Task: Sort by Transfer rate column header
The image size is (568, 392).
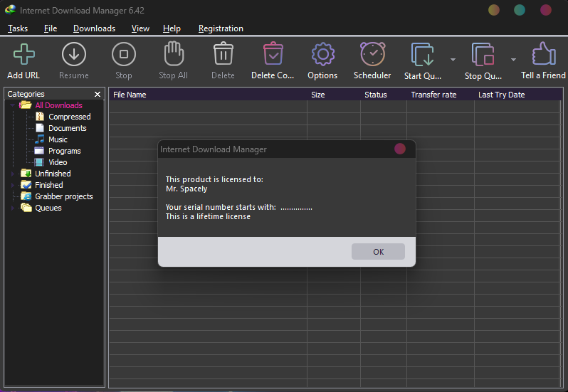Action: coord(441,95)
